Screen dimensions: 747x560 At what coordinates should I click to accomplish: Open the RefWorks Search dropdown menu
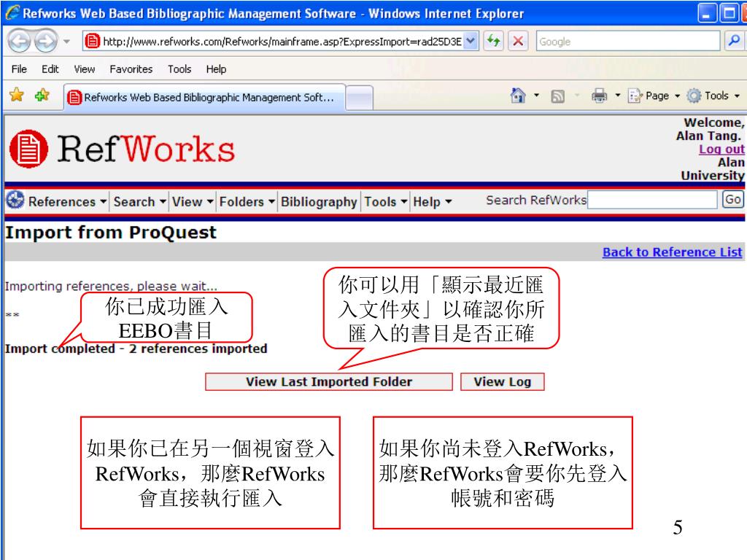[x=139, y=201]
